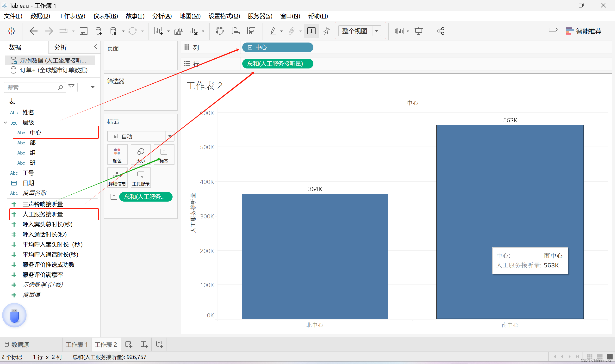Click the sort ascending toolbar icon
Screen dimensions: 615x364
pyautogui.click(x=235, y=31)
